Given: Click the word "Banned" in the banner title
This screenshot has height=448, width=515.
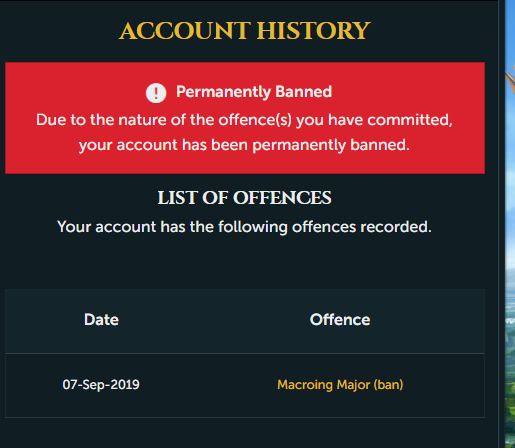Looking at the screenshot, I should [x=304, y=92].
